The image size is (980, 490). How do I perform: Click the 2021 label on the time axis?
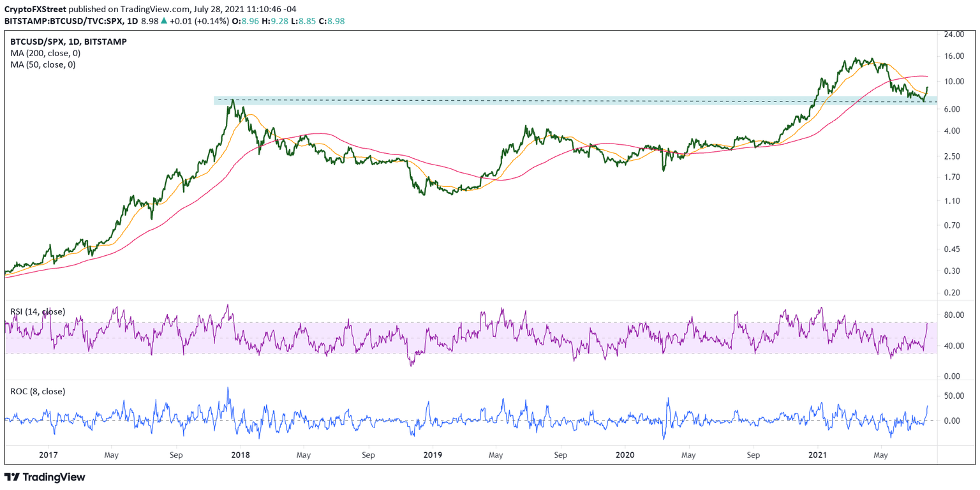click(x=818, y=455)
